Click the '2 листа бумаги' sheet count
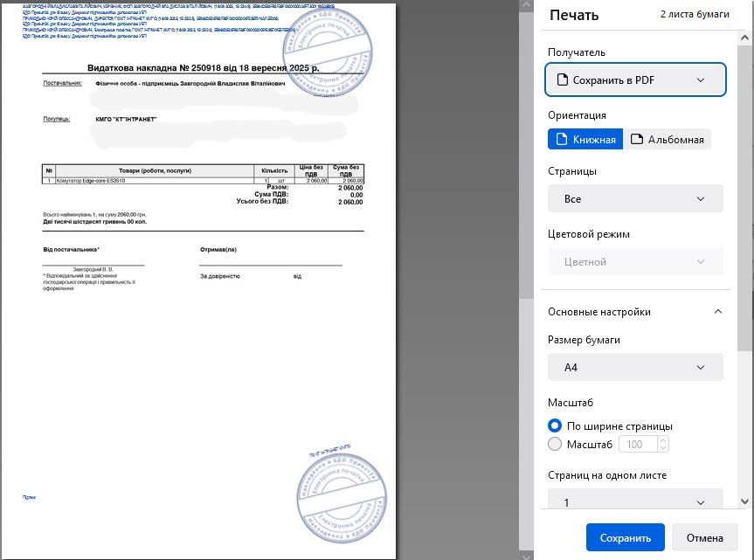754x560 pixels. pyautogui.click(x=695, y=15)
